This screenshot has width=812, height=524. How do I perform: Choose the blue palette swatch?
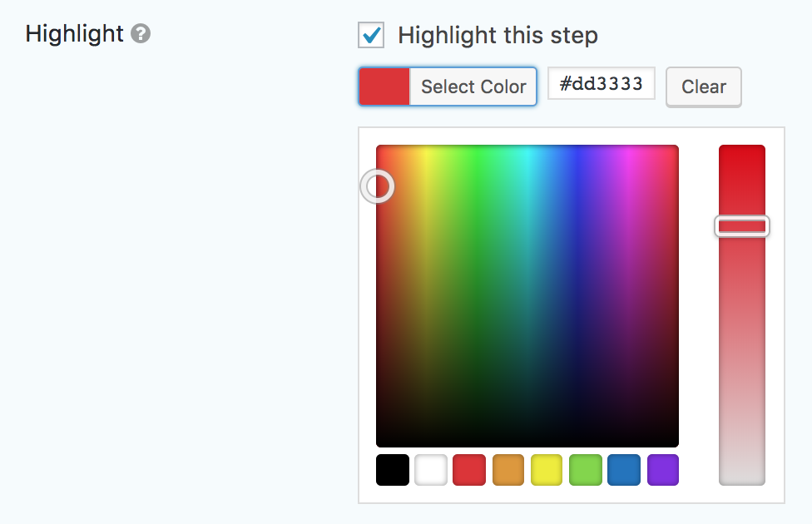click(623, 470)
